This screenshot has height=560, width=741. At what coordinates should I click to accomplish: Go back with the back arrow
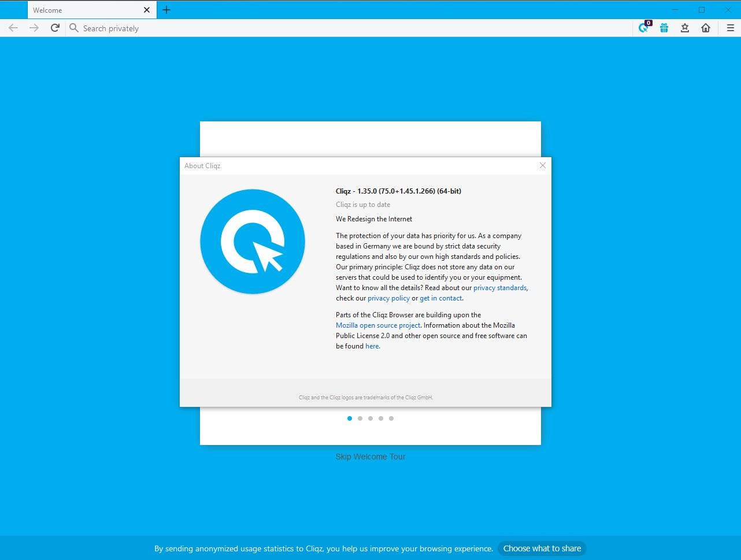click(x=13, y=28)
